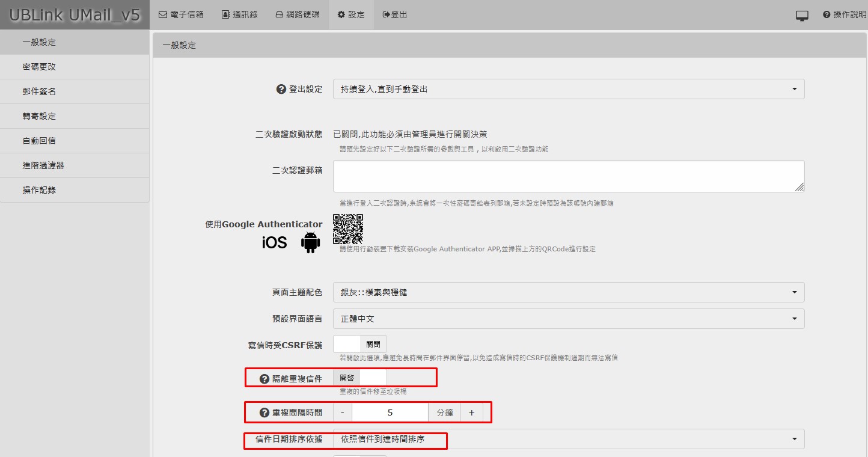Image resolution: width=868 pixels, height=457 pixels.
Task: Click the Google Authenticator QR code
Action: [348, 229]
